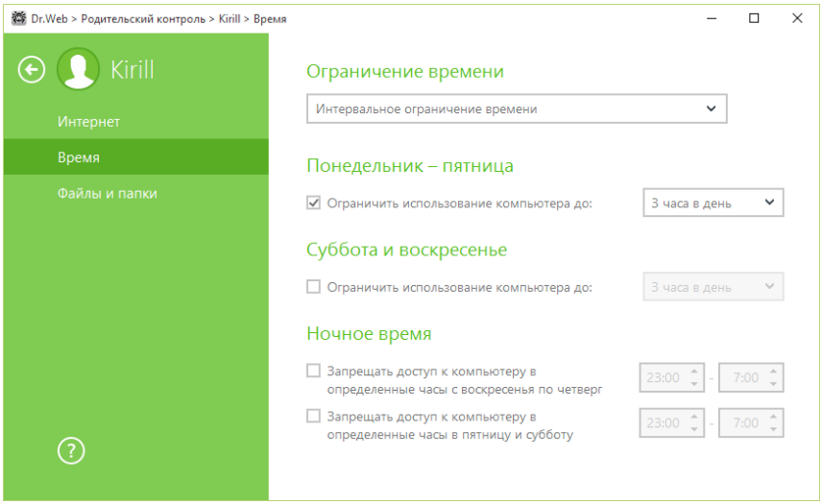Image resolution: width=822 pixels, height=504 pixels.
Task: Click the Ночное время heading
Action: (369, 334)
